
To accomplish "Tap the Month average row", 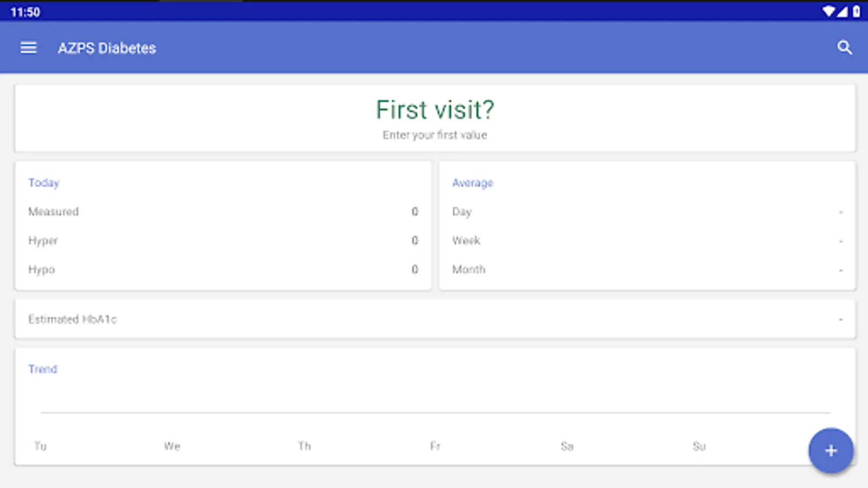I will pos(647,269).
